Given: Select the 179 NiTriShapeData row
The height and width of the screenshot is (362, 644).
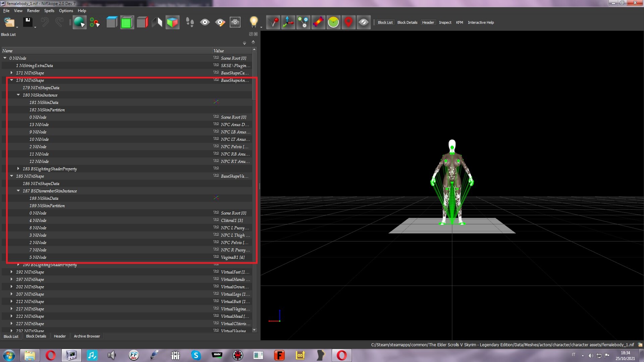Looking at the screenshot, I should point(127,87).
